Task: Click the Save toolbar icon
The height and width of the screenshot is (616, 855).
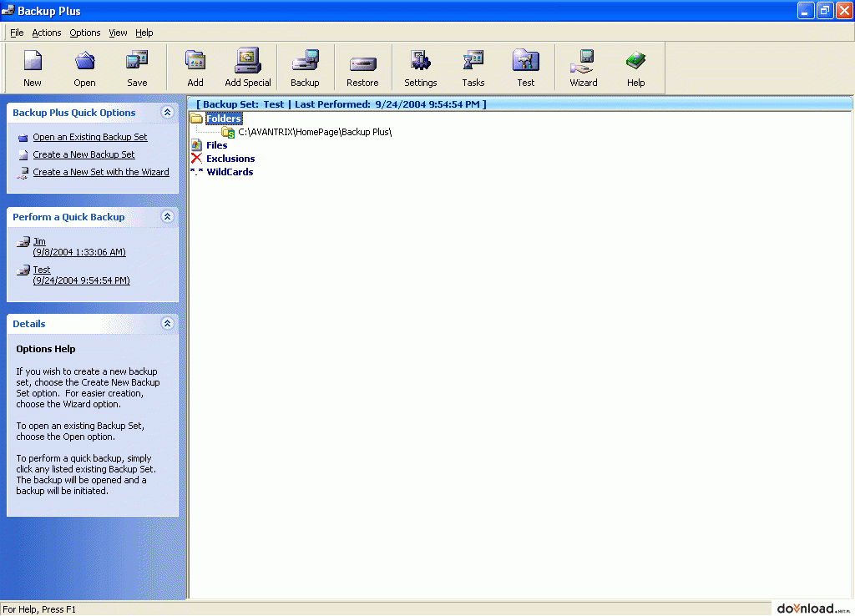Action: pyautogui.click(x=137, y=61)
